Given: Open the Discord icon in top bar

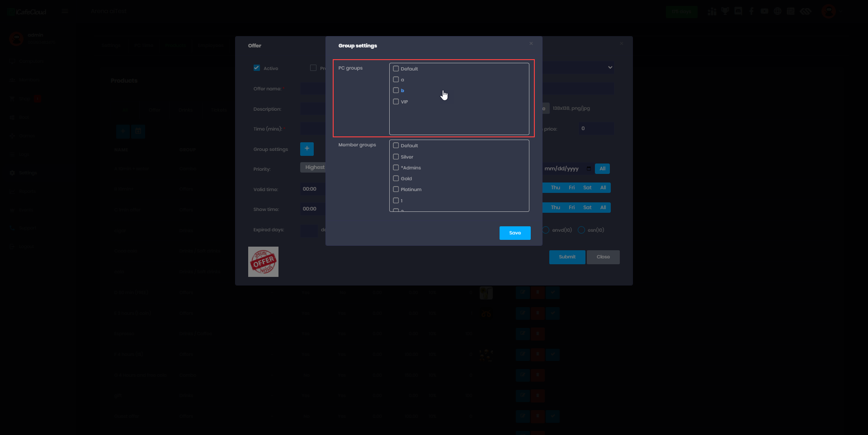Looking at the screenshot, I should (738, 11).
